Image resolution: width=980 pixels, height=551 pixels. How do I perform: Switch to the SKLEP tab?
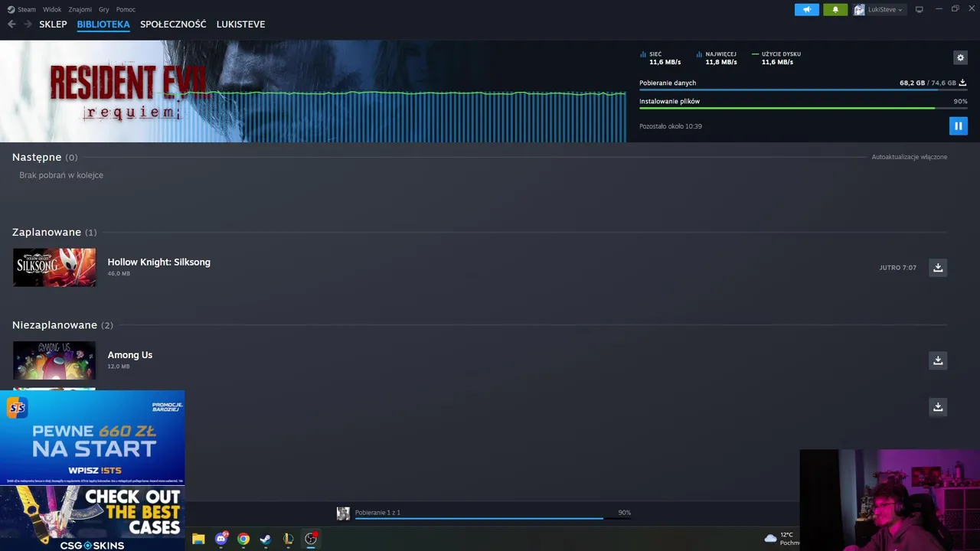53,24
